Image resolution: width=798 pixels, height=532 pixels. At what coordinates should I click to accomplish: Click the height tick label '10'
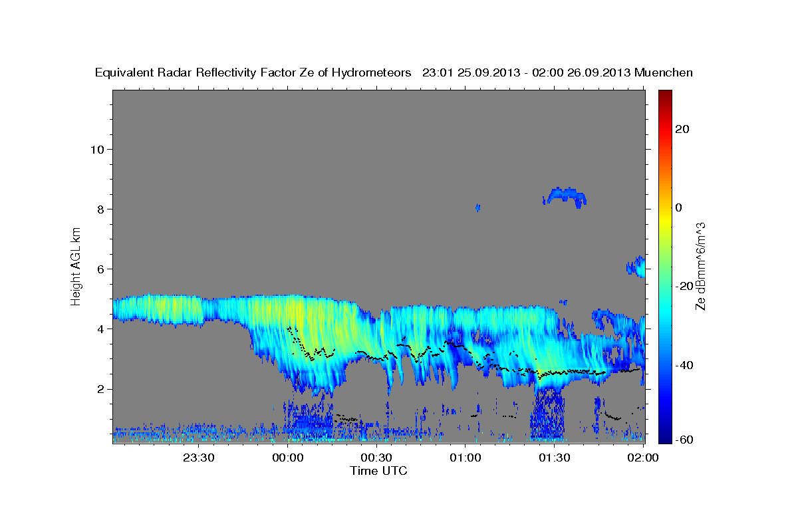point(96,149)
